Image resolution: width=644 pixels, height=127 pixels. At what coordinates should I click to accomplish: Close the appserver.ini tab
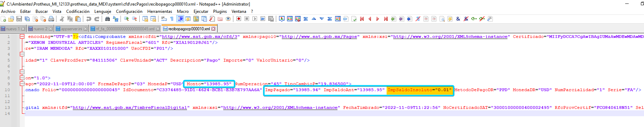tap(85, 29)
